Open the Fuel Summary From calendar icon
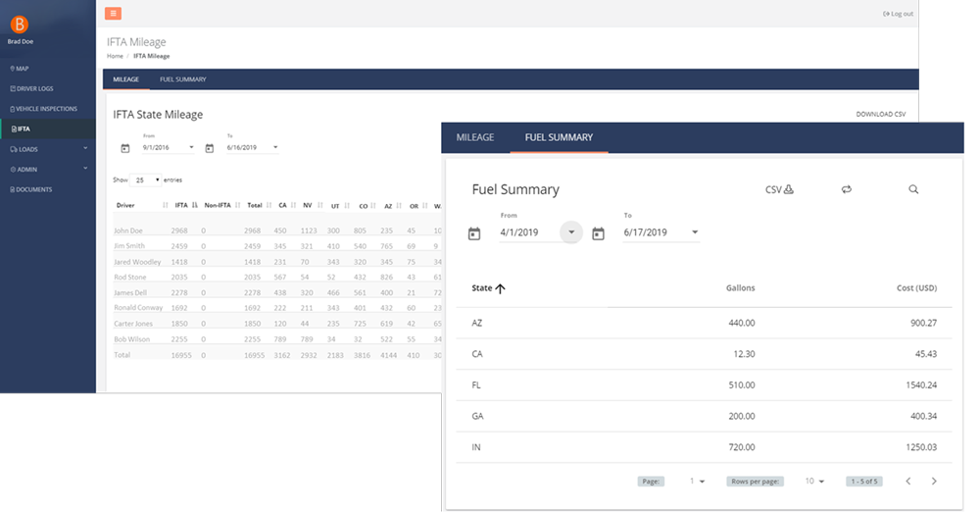The width and height of the screenshot is (980, 512). coord(474,233)
